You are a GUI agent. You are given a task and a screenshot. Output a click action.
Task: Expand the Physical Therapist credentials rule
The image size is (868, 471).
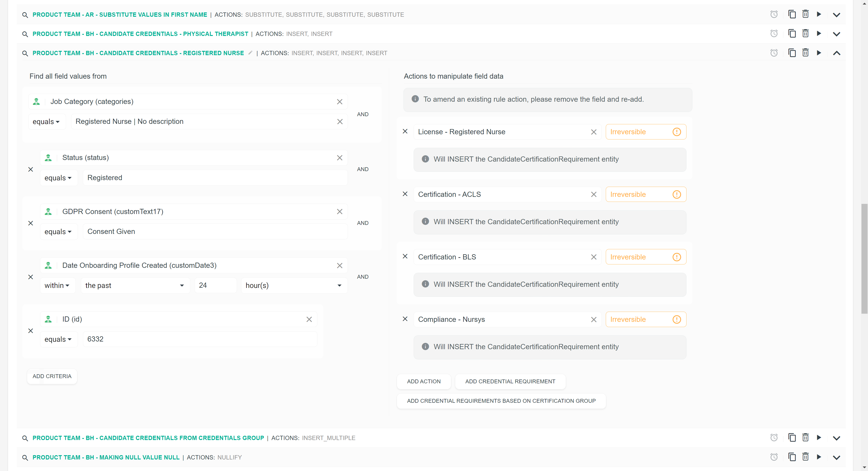[837, 34]
